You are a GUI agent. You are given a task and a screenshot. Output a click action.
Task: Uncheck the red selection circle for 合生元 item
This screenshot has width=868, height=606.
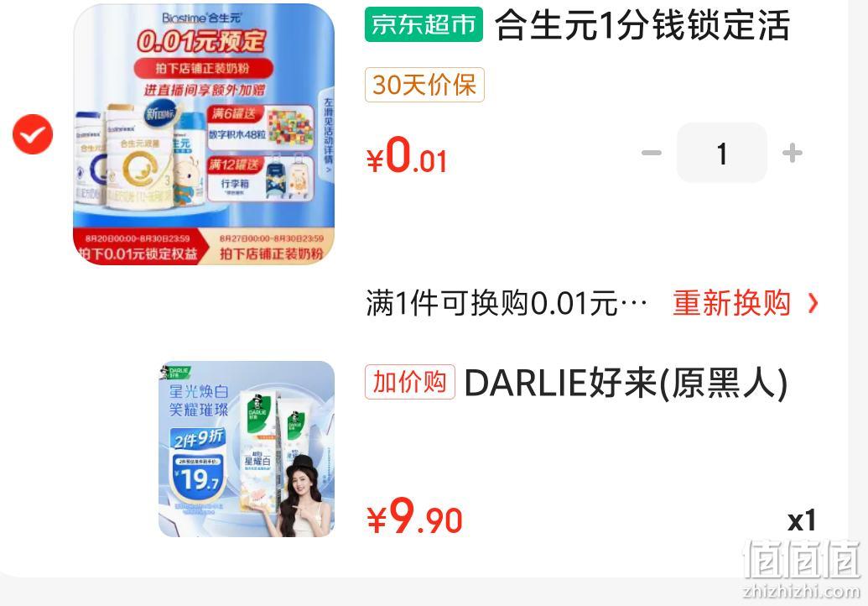(33, 134)
